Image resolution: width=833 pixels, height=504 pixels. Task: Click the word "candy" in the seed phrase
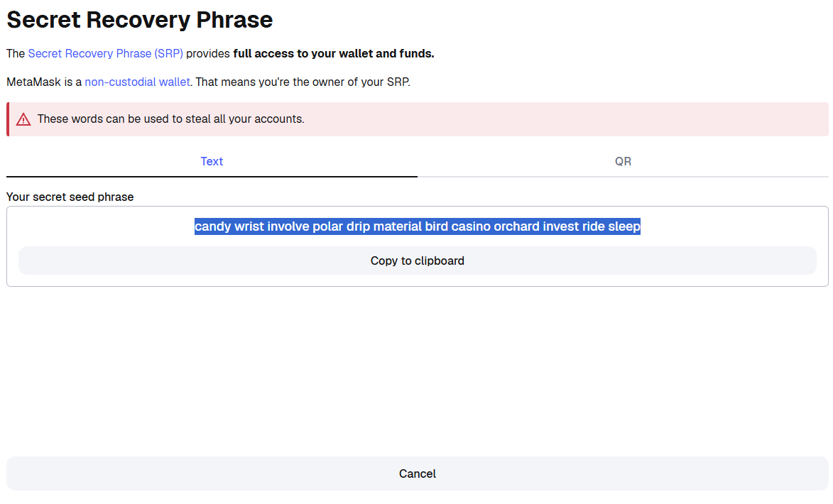[212, 226]
